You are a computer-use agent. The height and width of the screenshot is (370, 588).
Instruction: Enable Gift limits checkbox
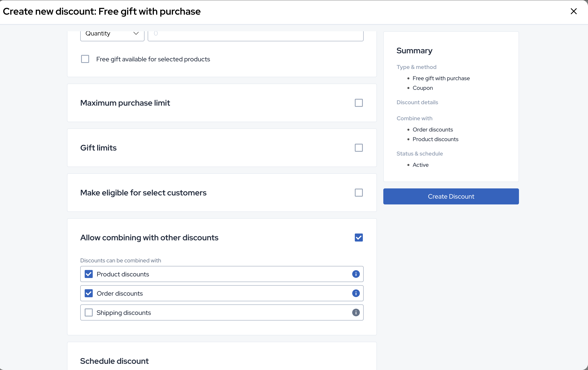coord(358,148)
